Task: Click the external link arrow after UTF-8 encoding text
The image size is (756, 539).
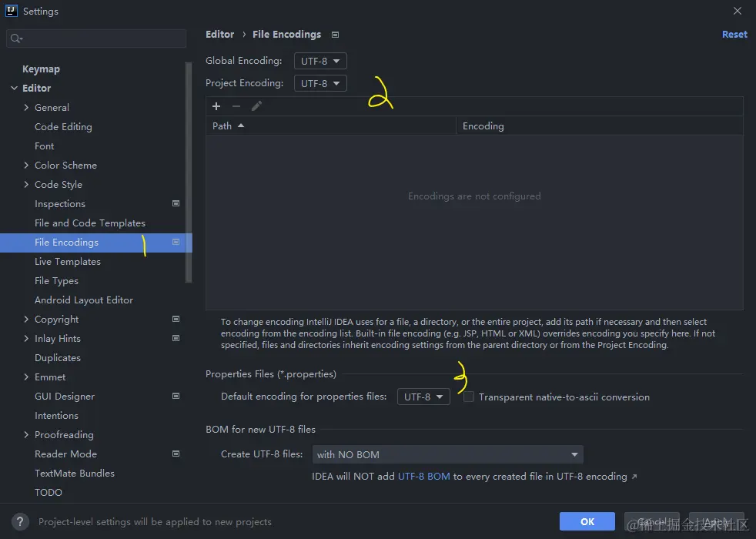Action: click(634, 477)
